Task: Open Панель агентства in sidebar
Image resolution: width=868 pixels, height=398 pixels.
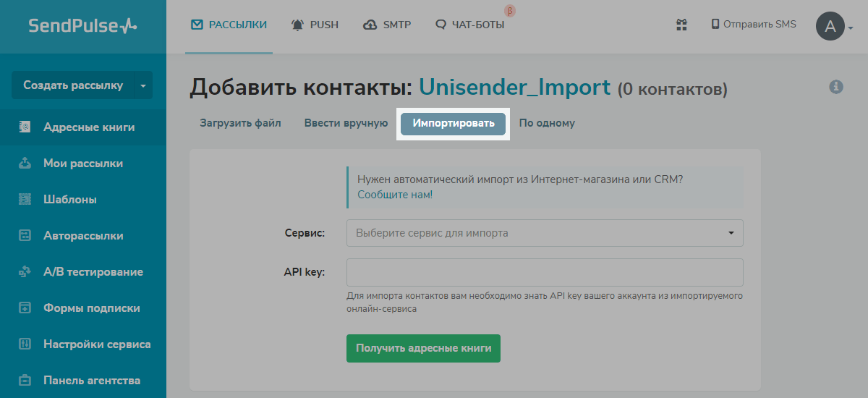Action: (x=83, y=381)
